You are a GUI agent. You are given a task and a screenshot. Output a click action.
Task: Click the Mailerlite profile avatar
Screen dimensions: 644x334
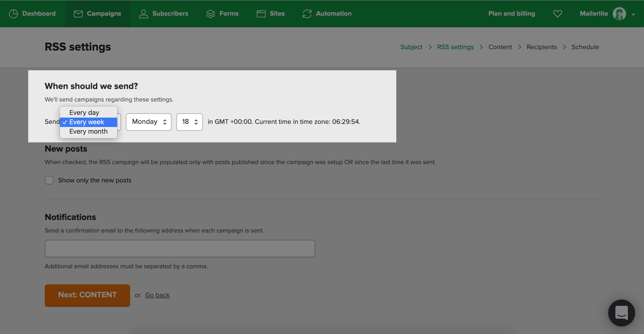pyautogui.click(x=619, y=14)
